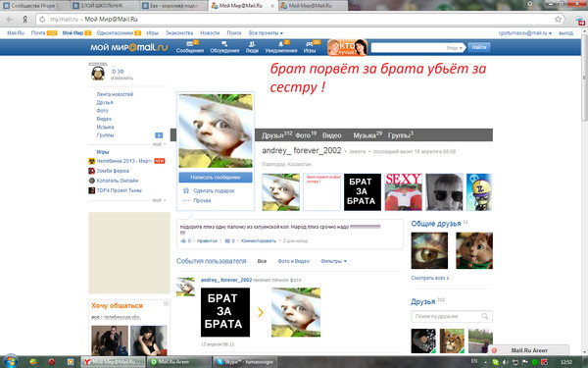This screenshot has height=368, width=588.
Task: Open Друзья tab on profile bar
Action: [x=276, y=134]
